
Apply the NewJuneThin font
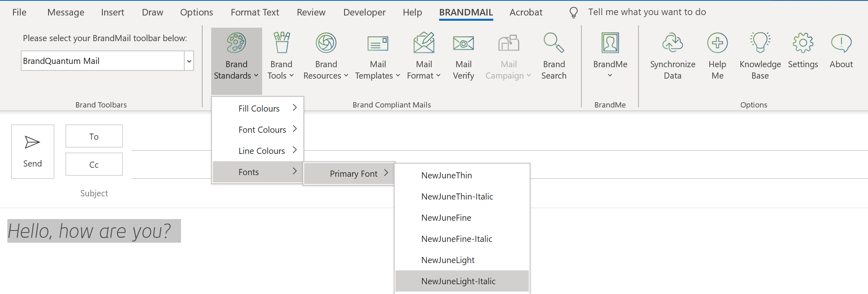462,176
